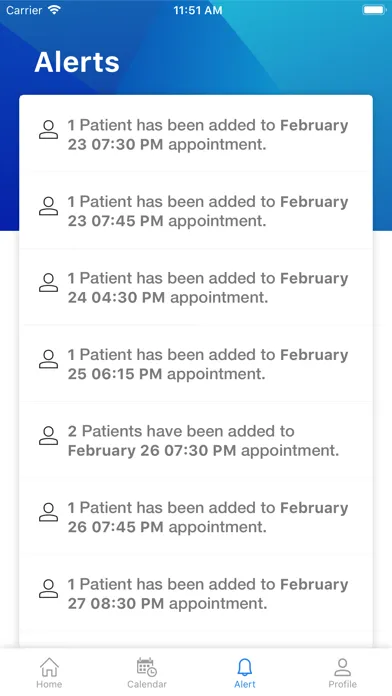This screenshot has height=696, width=392.
Task: Tap the battery indicator in status bar
Action: point(374,10)
